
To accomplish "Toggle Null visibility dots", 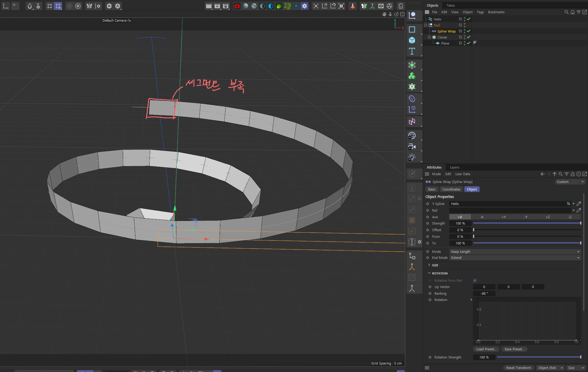I will 465,25.
